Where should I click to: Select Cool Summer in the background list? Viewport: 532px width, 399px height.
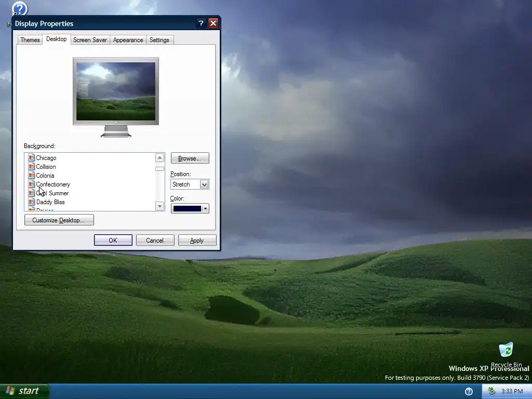coord(52,193)
